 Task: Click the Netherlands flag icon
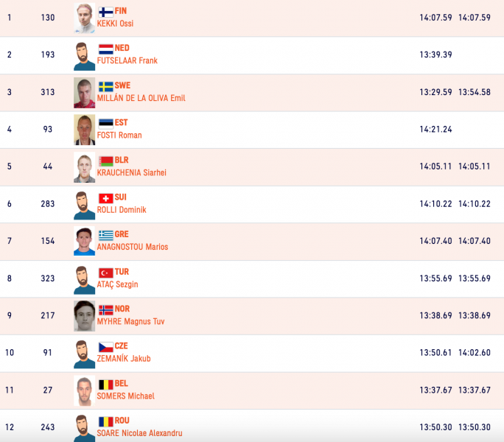coord(106,49)
